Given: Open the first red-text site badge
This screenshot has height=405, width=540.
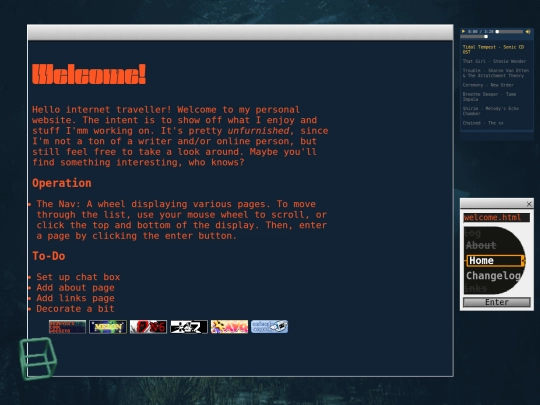Looking at the screenshot, I should click(x=67, y=327).
